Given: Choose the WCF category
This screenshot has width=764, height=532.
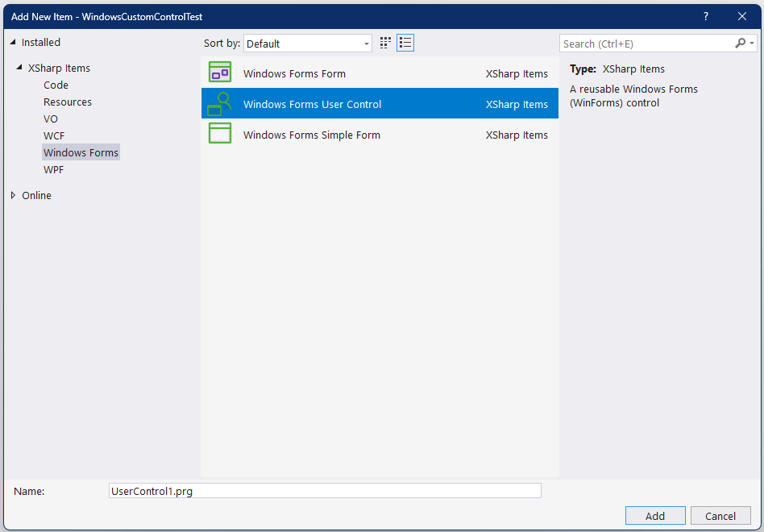Looking at the screenshot, I should coord(54,135).
